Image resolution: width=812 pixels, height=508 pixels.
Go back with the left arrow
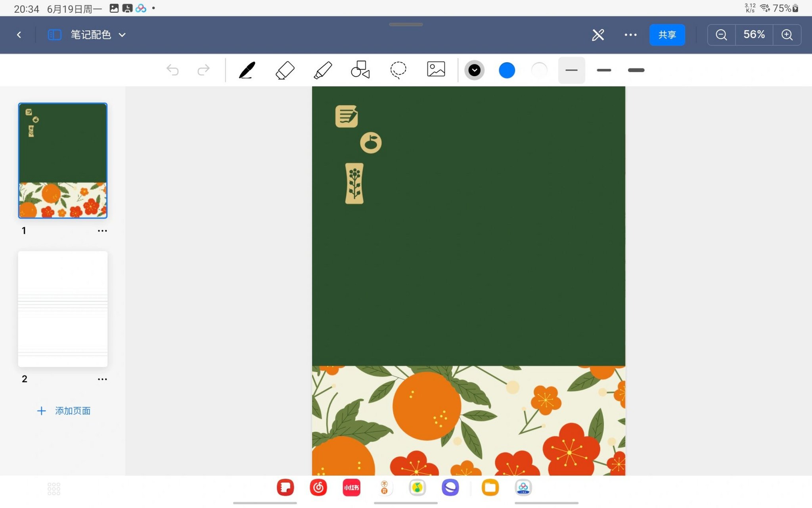tap(19, 35)
